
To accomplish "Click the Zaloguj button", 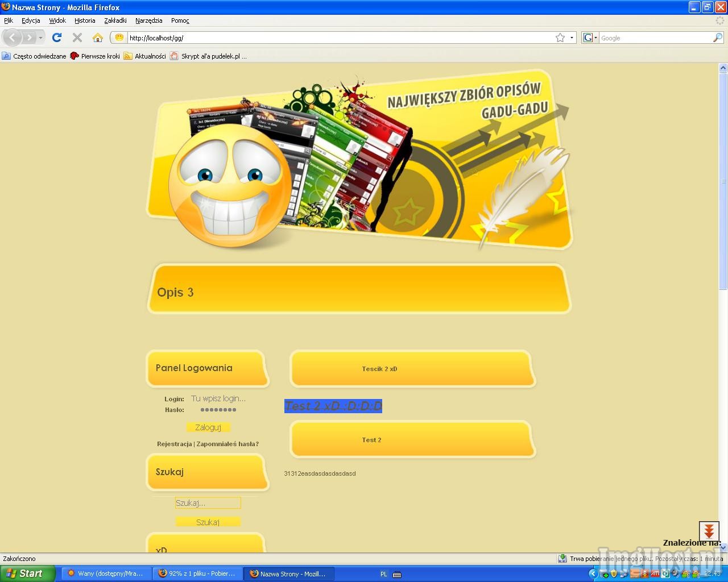I will 208,427.
